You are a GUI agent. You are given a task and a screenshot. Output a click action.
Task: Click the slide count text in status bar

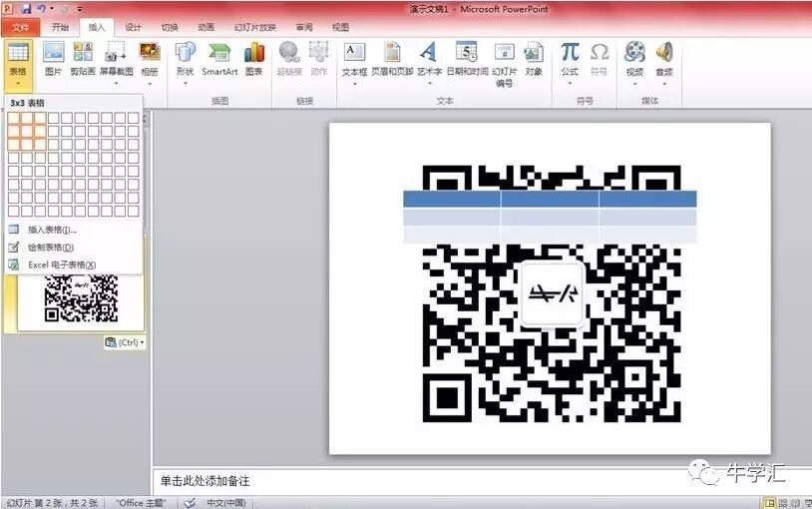(52, 503)
